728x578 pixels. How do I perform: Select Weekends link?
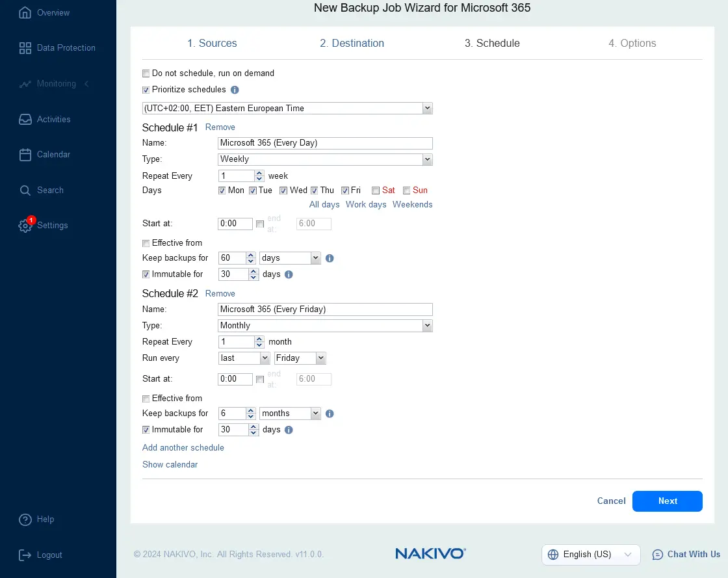coord(412,205)
